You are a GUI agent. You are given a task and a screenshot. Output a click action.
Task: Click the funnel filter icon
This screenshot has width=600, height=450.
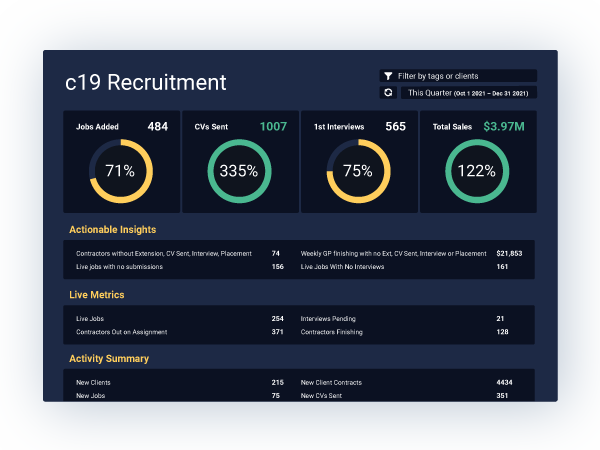click(387, 76)
